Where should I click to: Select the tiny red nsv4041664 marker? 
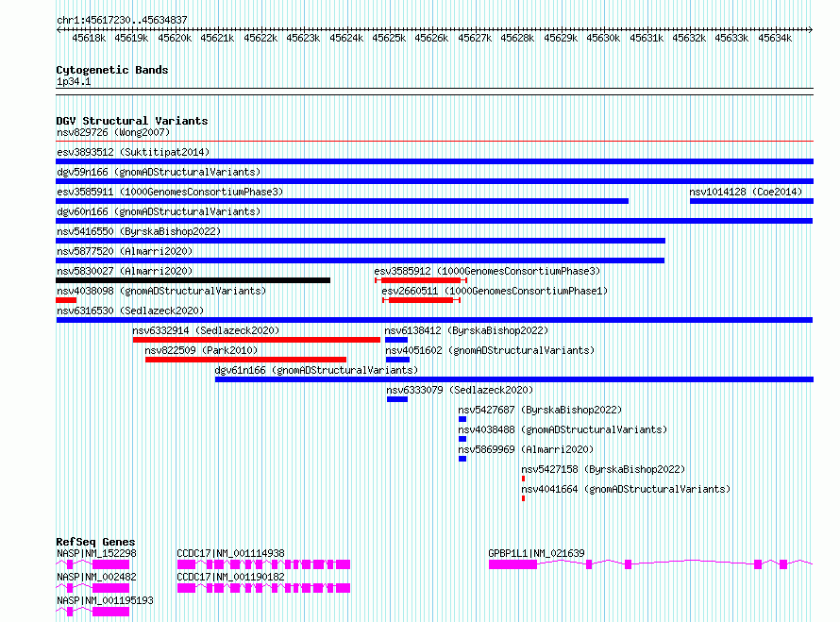[x=524, y=498]
